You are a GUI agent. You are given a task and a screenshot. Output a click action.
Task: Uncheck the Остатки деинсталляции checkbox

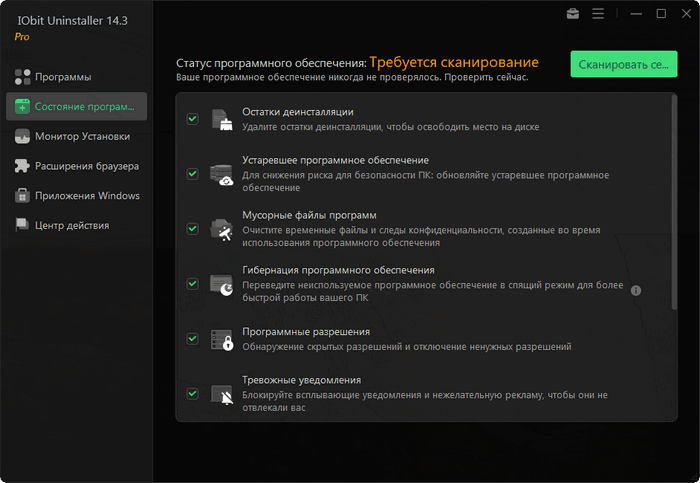pos(192,119)
